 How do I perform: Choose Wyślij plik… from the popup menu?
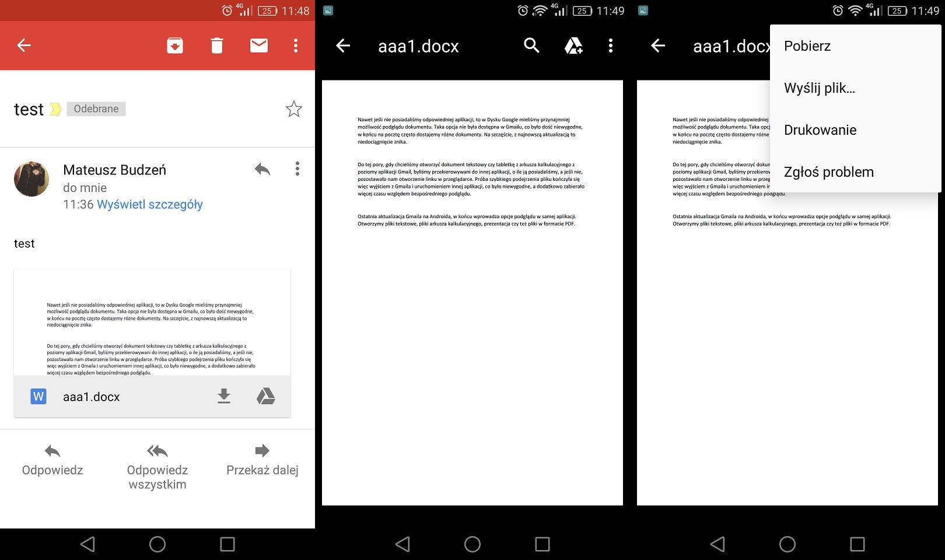856,88
